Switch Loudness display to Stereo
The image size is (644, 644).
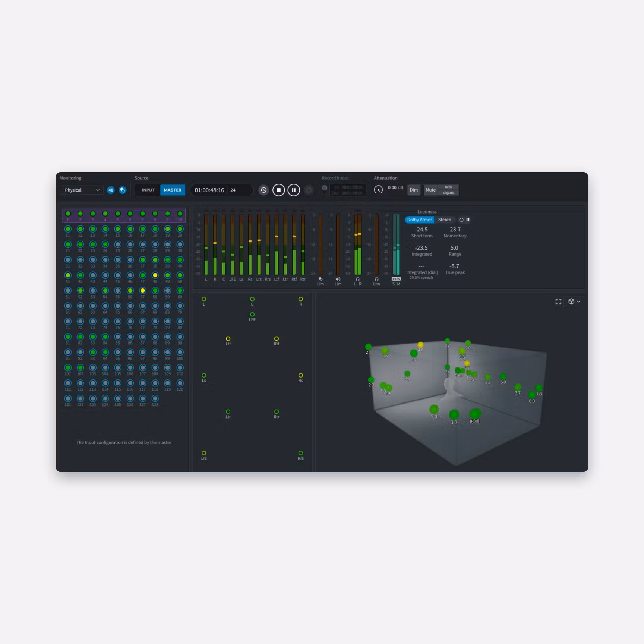[445, 220]
